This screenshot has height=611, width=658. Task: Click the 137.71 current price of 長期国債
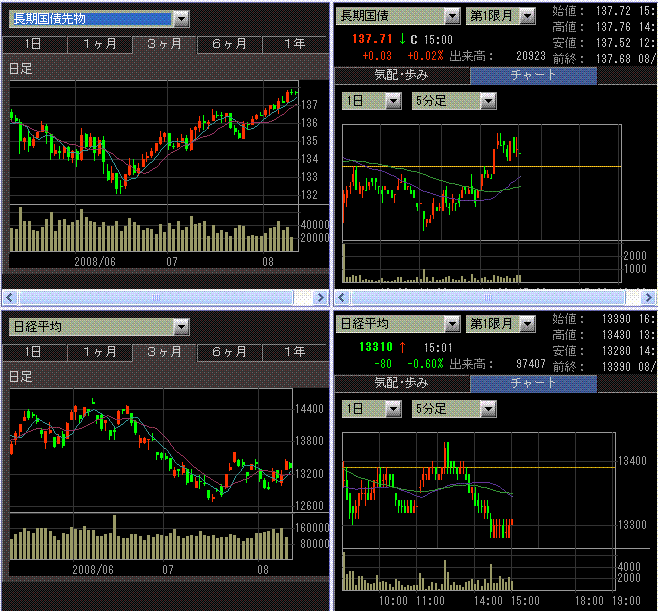pyautogui.click(x=372, y=39)
